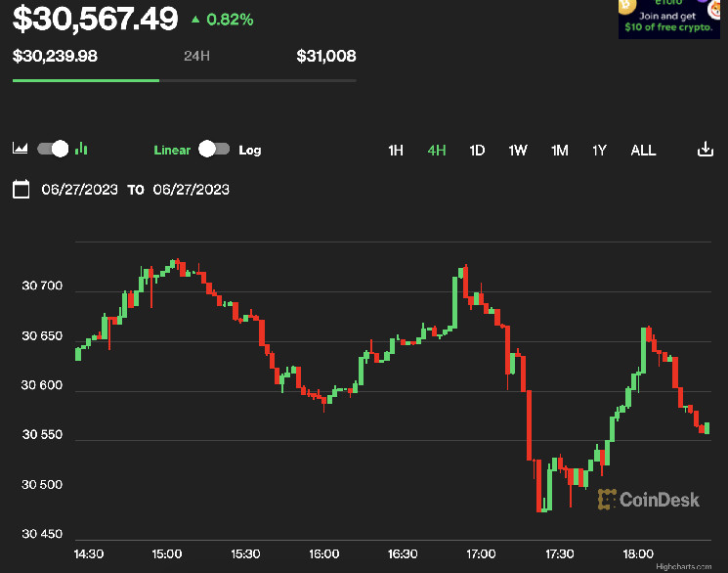Click the green up-arrow triangle icon
The height and width of the screenshot is (573, 728).
coord(195,20)
